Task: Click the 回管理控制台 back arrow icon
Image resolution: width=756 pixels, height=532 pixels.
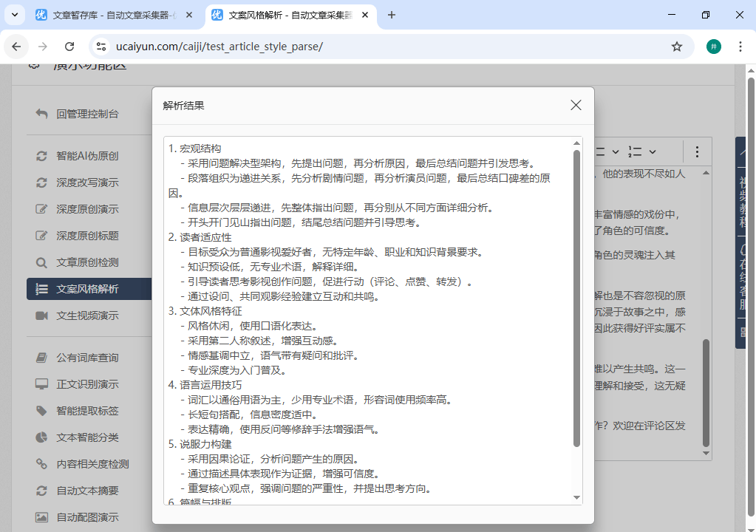Action: pyautogui.click(x=42, y=114)
